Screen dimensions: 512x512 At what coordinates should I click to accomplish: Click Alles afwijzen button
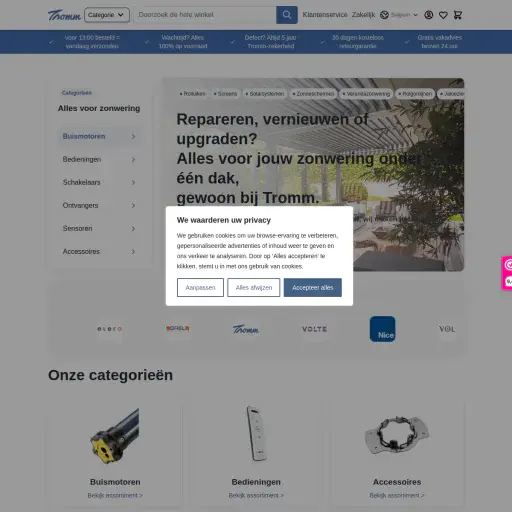point(254,287)
